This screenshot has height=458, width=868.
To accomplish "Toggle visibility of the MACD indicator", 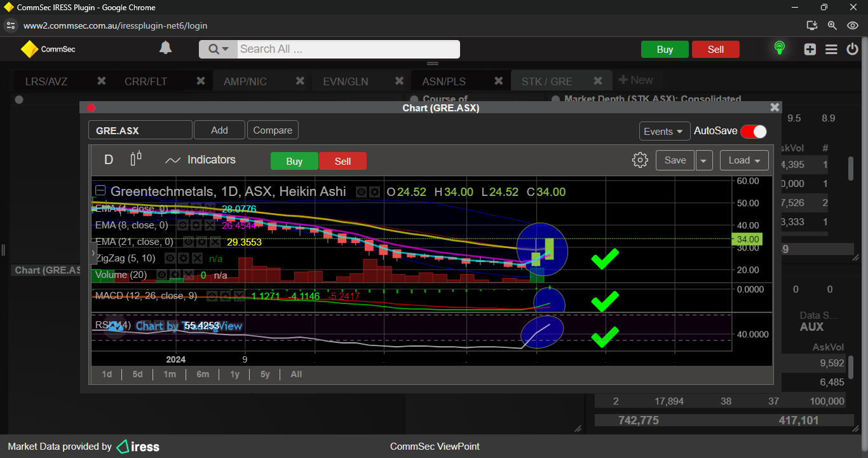I will 212,296.
